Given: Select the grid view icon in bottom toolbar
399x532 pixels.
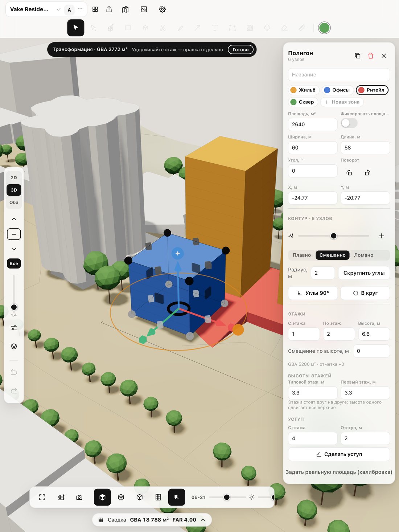Looking at the screenshot, I should [158, 497].
